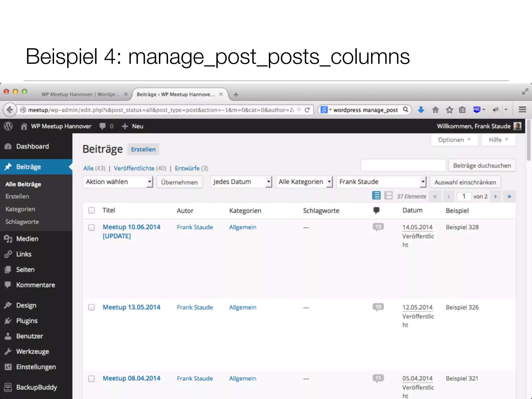This screenshot has width=532, height=399.
Task: Switch to excerpt view icon
Action: coord(388,195)
